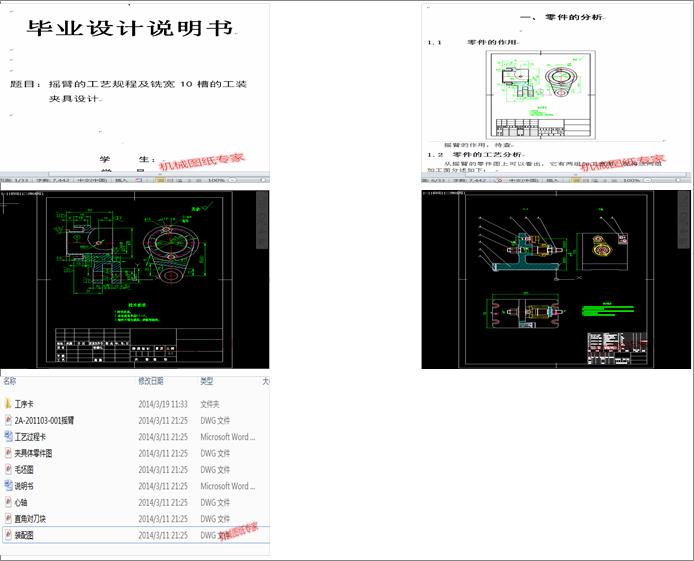The image size is (694, 561).
Task: Click the title block table in left CAD drawing
Action: (x=139, y=345)
